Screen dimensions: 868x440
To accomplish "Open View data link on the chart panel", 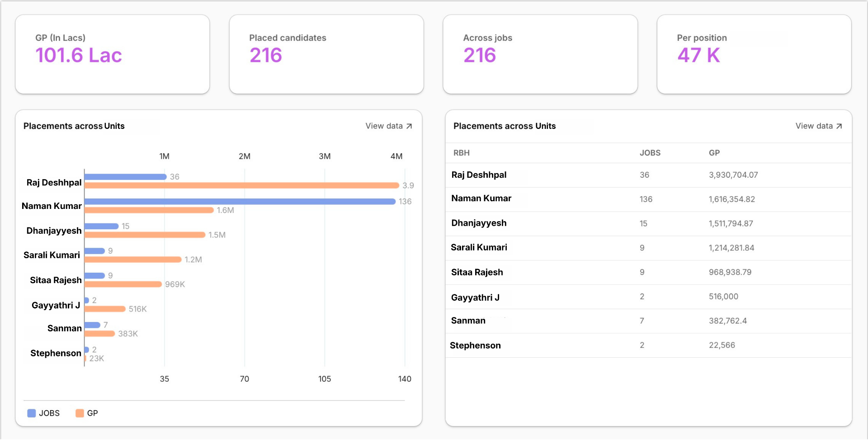I will [389, 126].
